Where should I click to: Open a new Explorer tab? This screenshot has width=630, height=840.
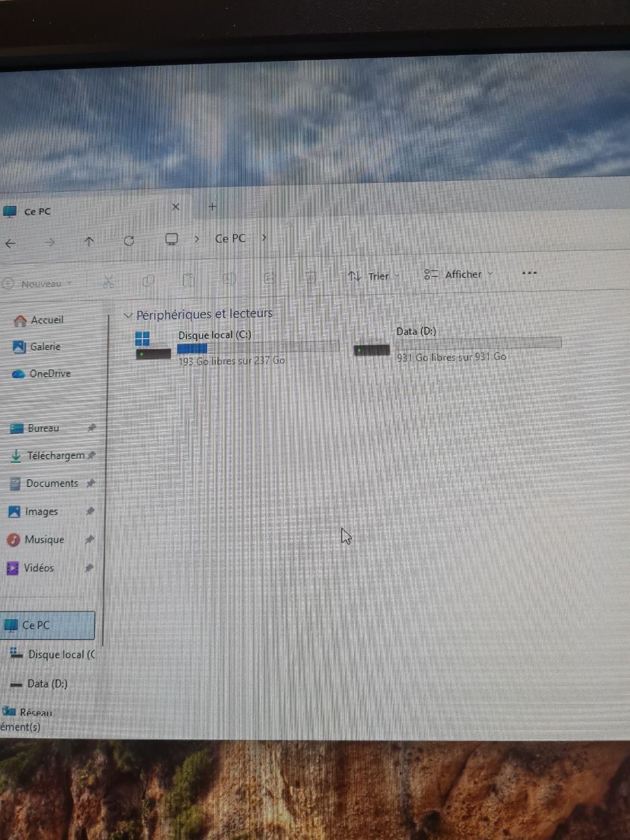pos(212,206)
